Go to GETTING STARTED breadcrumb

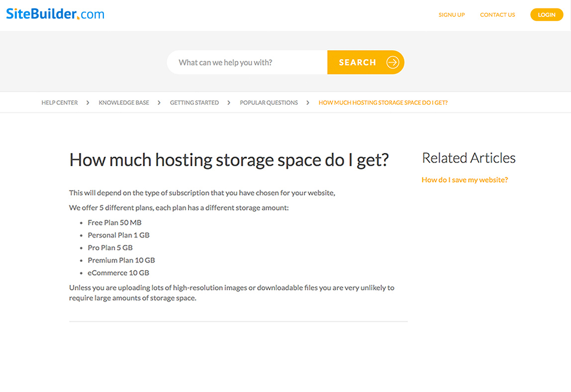coord(194,102)
